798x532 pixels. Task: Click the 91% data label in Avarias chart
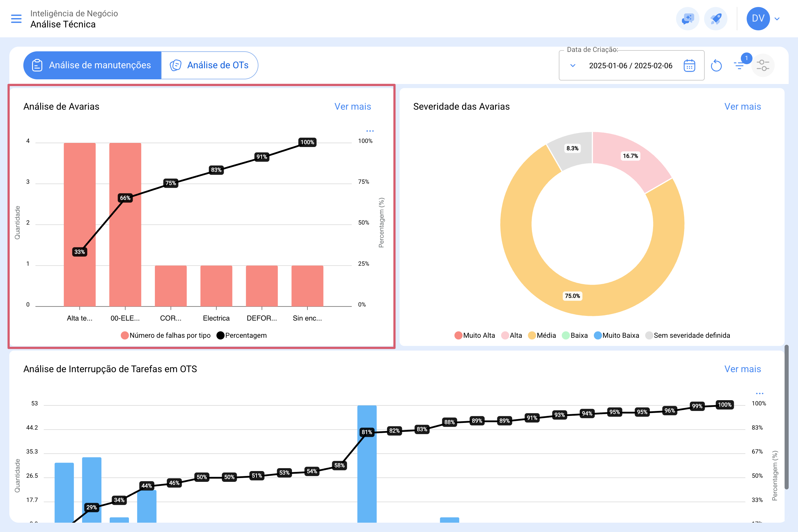tap(262, 157)
